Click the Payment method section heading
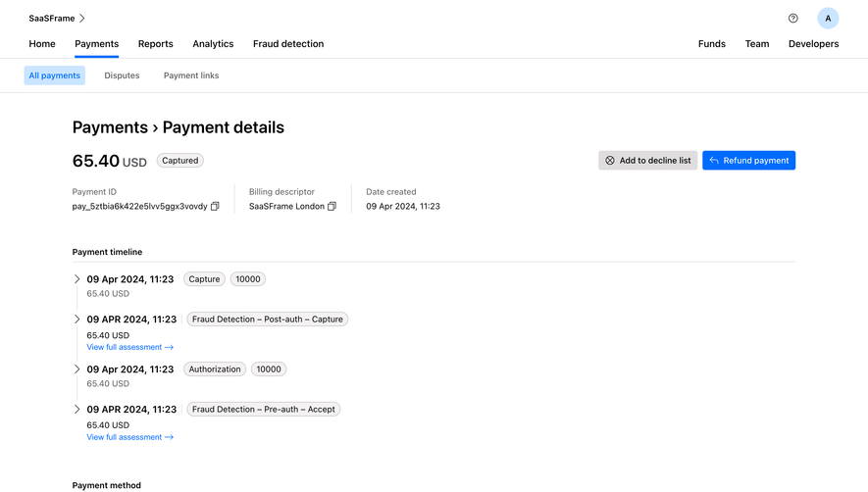The image size is (868, 492). pyautogui.click(x=106, y=485)
